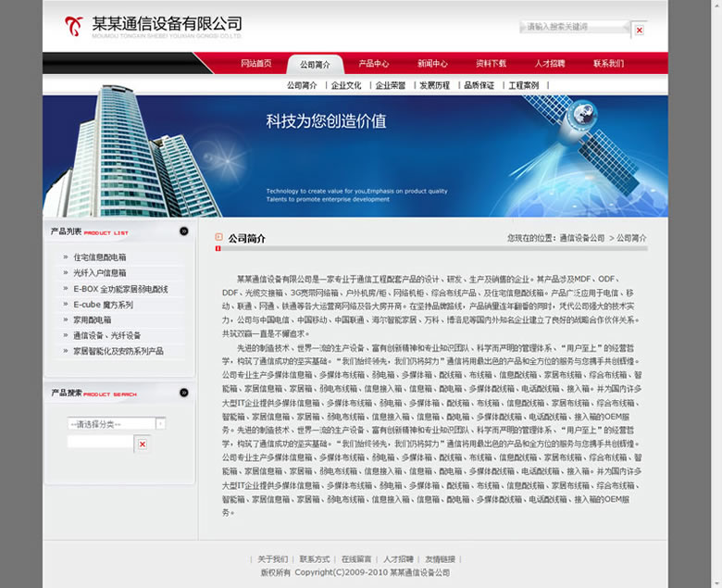Image resolution: width=722 pixels, height=588 pixels.
Task: Click the dropdown arrow of category selector
Action: (x=160, y=424)
